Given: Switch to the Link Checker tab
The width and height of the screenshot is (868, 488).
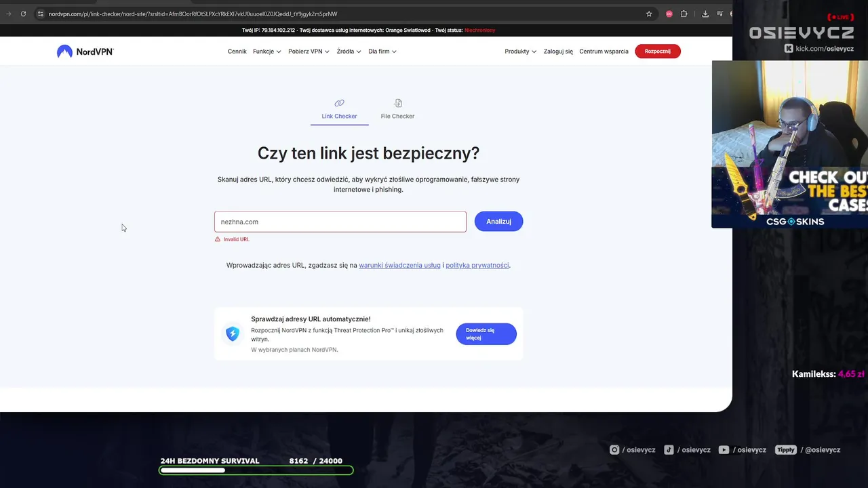Looking at the screenshot, I should pos(339,110).
